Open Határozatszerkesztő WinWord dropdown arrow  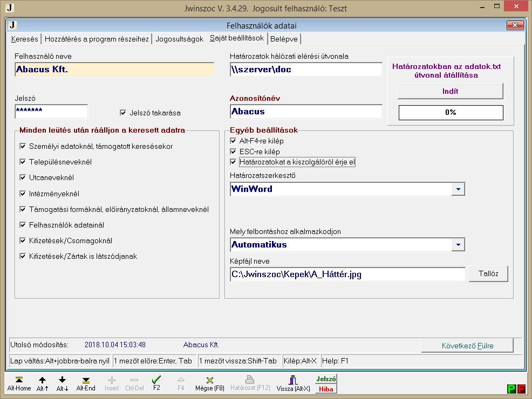[x=458, y=189]
